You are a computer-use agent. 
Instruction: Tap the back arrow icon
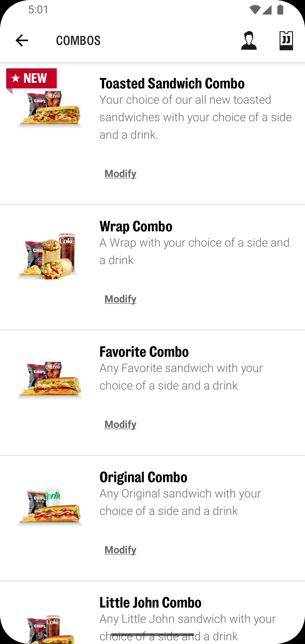(x=22, y=40)
